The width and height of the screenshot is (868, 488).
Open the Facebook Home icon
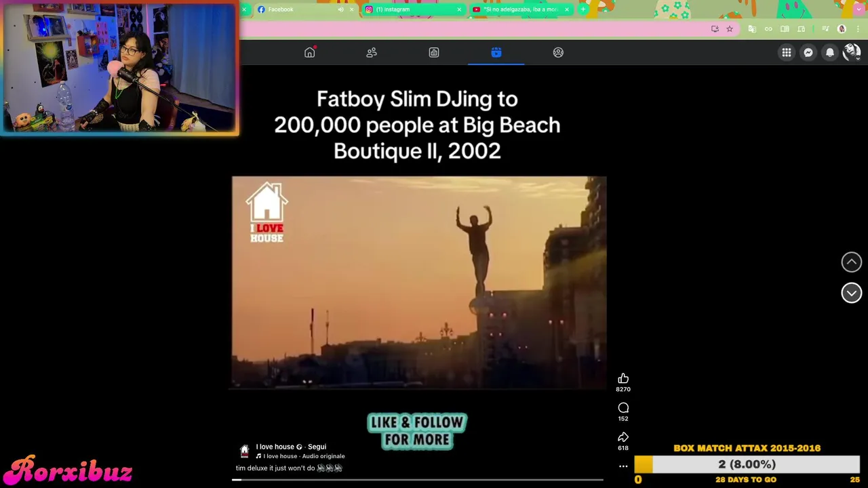pos(310,52)
